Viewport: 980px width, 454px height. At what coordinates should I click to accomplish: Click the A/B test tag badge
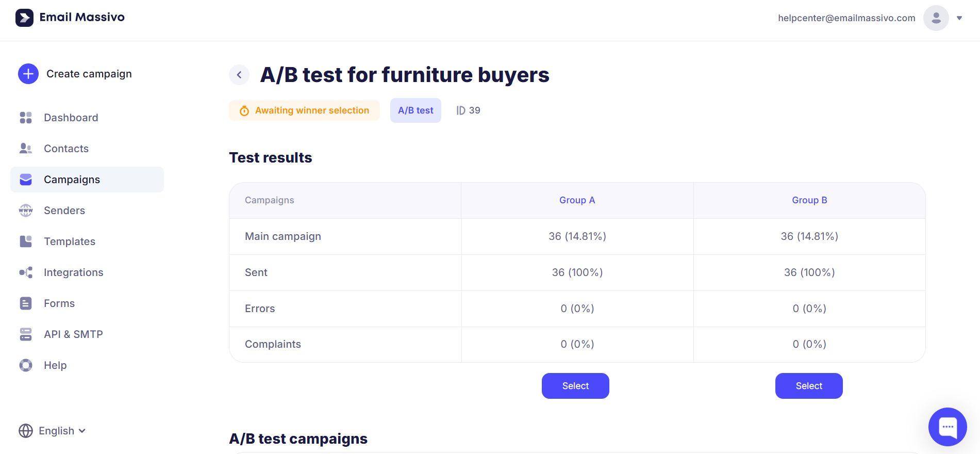pos(416,110)
